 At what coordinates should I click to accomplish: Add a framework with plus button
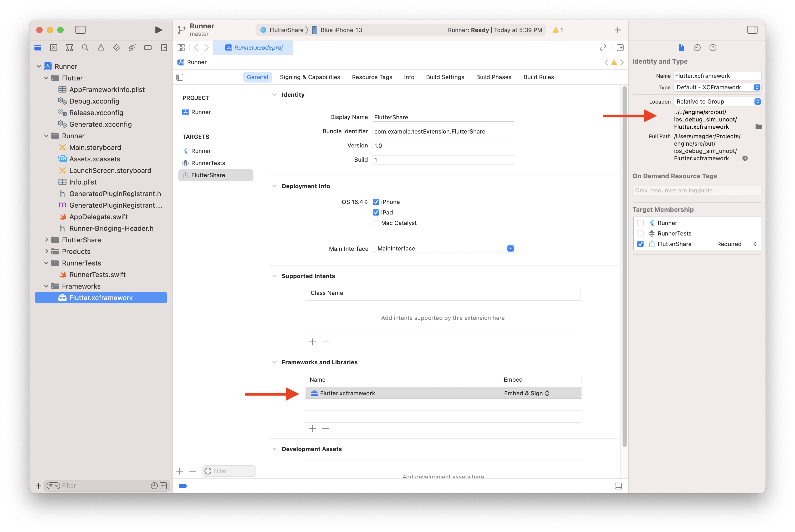[313, 428]
